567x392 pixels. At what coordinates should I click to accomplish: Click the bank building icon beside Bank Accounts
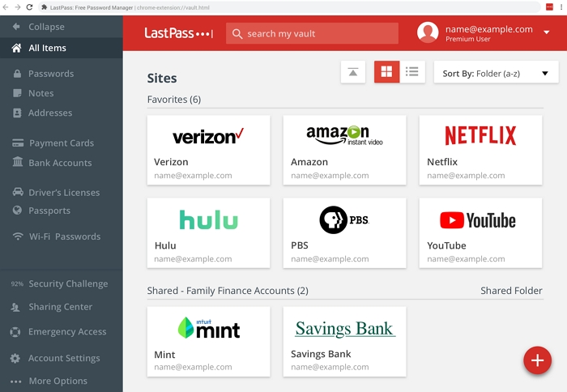[17, 162]
